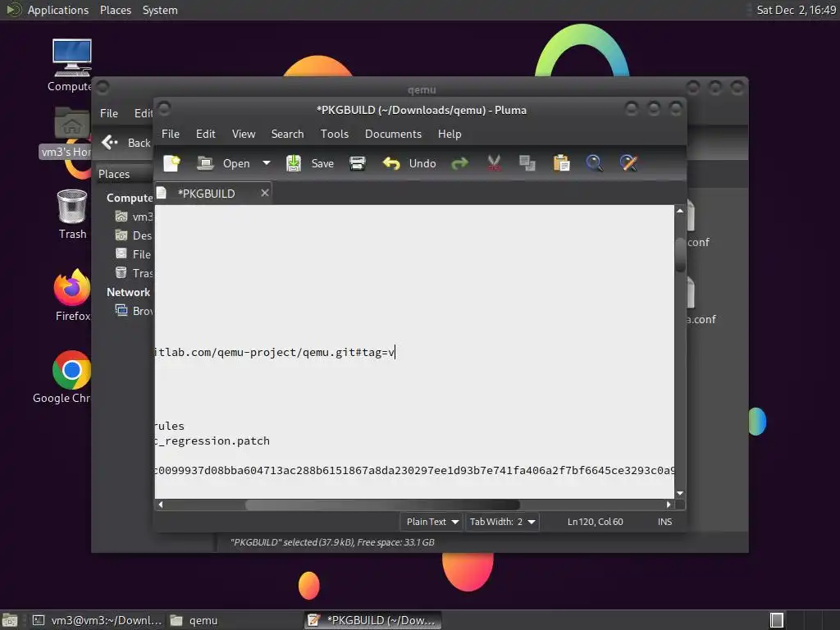Open Pluma Documents menu
Viewport: 840px width, 630px height.
[393, 134]
